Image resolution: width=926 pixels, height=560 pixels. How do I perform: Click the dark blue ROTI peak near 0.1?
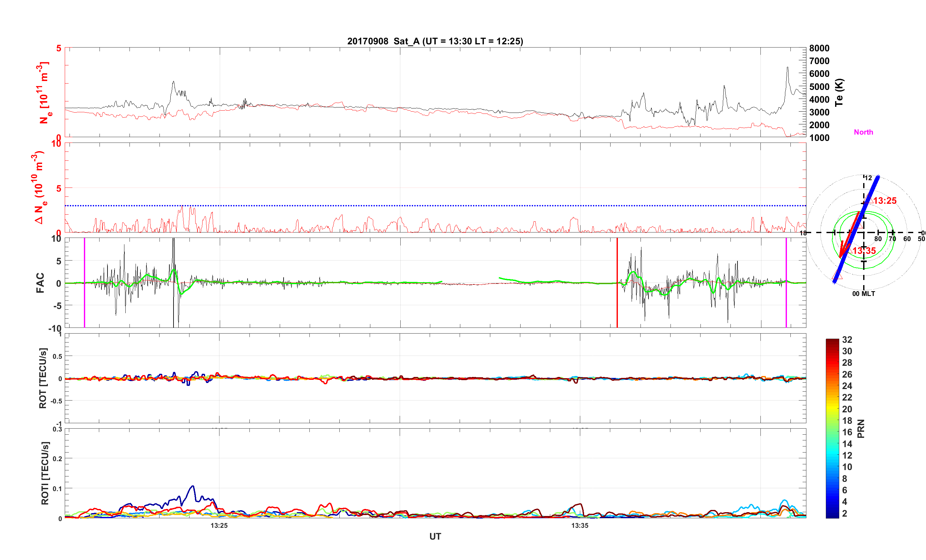pos(193,487)
